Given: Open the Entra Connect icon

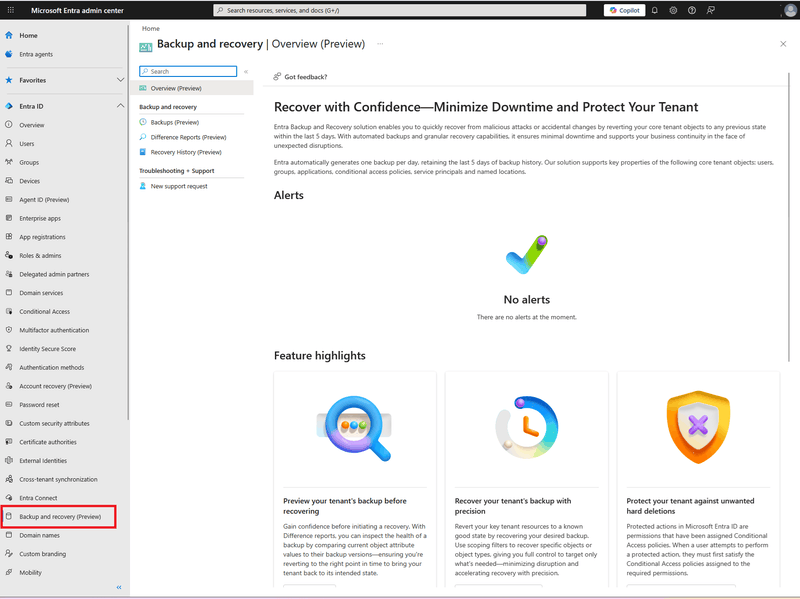Looking at the screenshot, I should pyautogui.click(x=9, y=498).
